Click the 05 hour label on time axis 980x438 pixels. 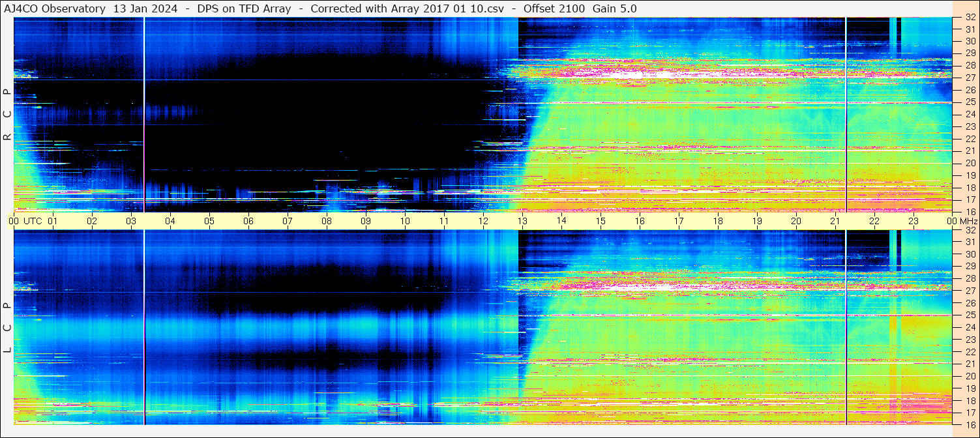pos(209,221)
